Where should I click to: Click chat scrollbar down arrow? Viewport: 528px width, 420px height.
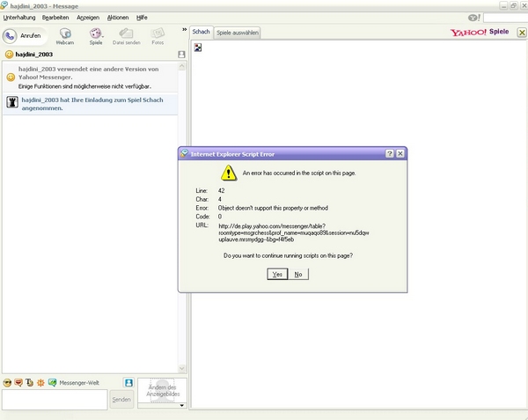point(182,368)
